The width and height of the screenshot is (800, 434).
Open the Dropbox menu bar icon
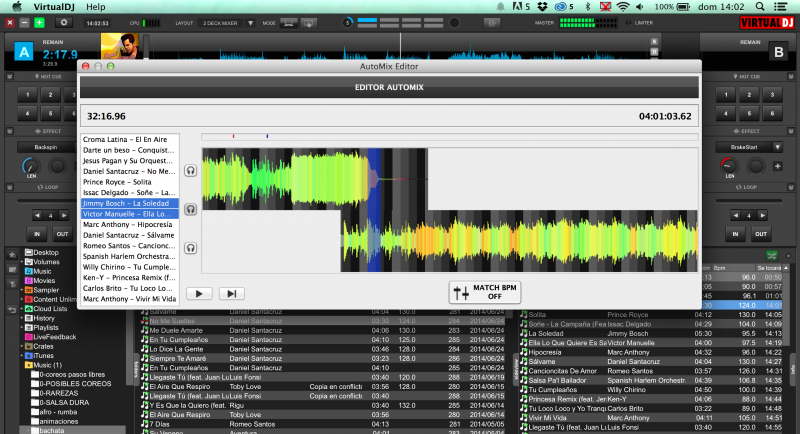(542, 7)
